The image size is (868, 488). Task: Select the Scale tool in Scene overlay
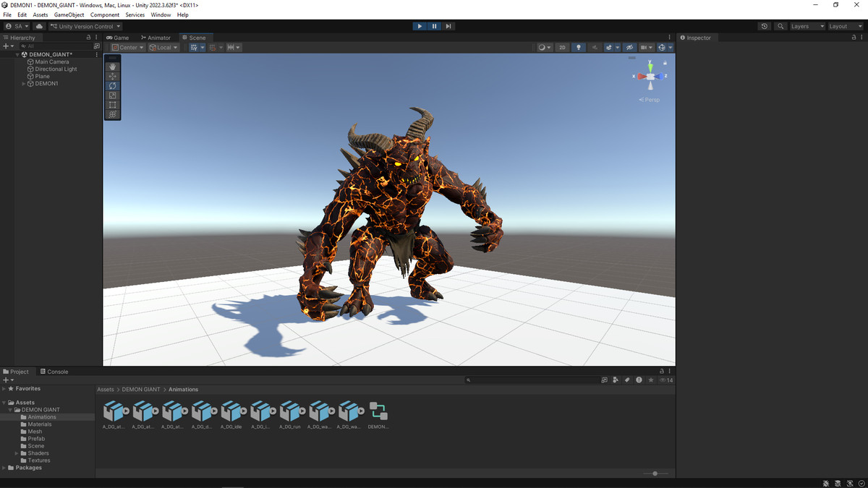point(112,95)
